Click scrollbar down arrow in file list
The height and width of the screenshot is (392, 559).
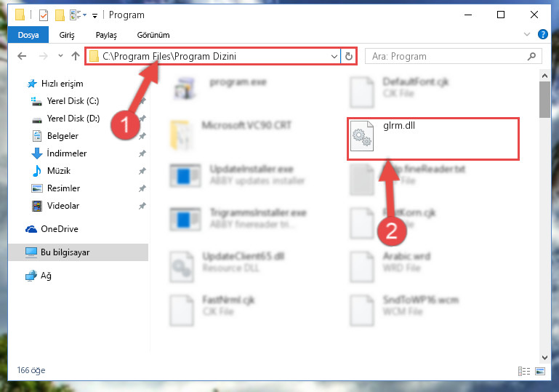(x=544, y=357)
